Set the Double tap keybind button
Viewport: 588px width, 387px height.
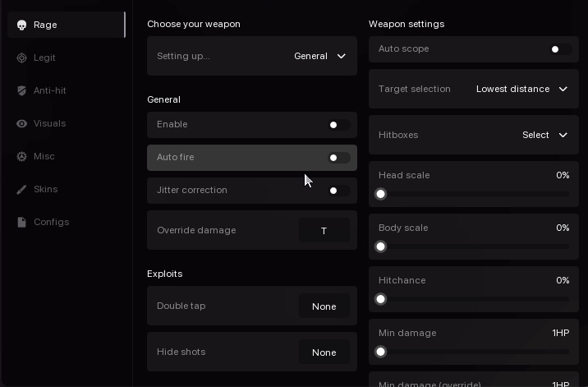[324, 306]
